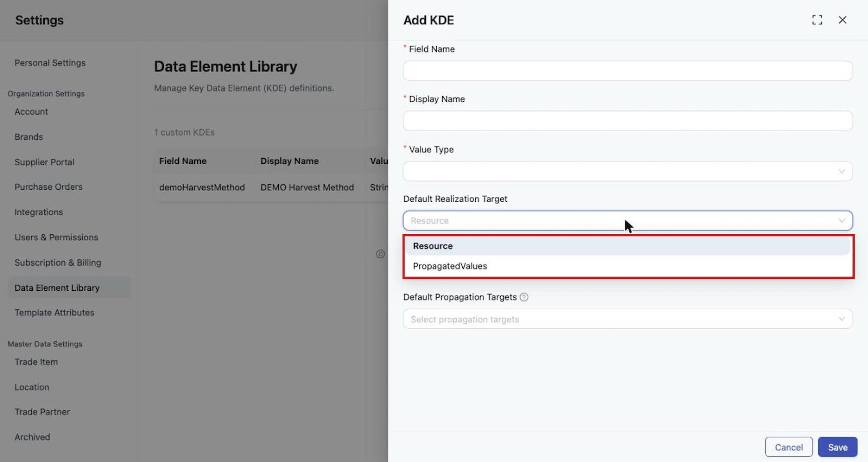
Task: Click the Field Name input box
Action: pos(627,71)
